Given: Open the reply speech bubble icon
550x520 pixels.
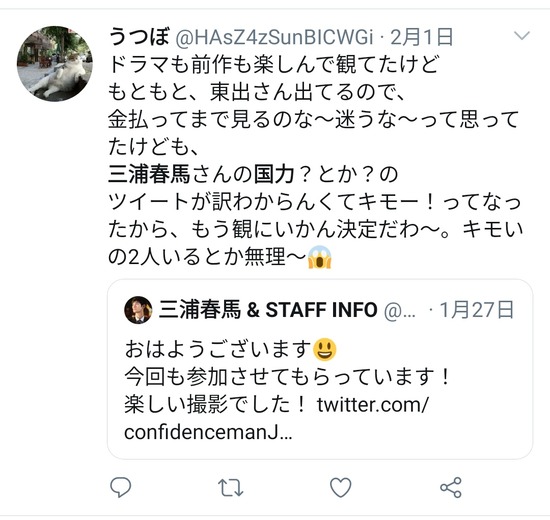Looking at the screenshot, I should tap(120, 487).
